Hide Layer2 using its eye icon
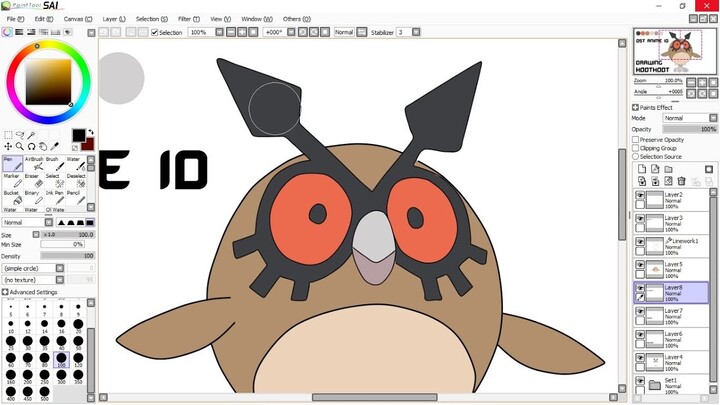720x405 pixels. point(640,195)
